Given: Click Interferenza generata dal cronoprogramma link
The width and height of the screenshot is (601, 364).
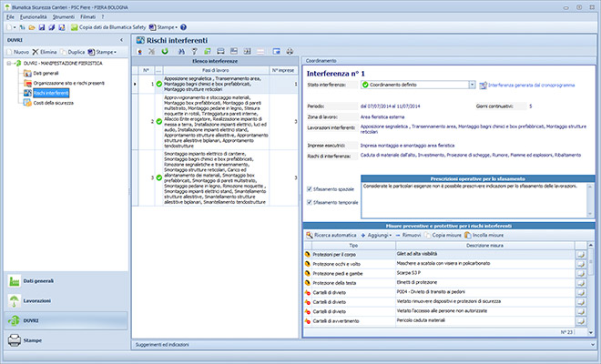Looking at the screenshot, I should click(530, 84).
